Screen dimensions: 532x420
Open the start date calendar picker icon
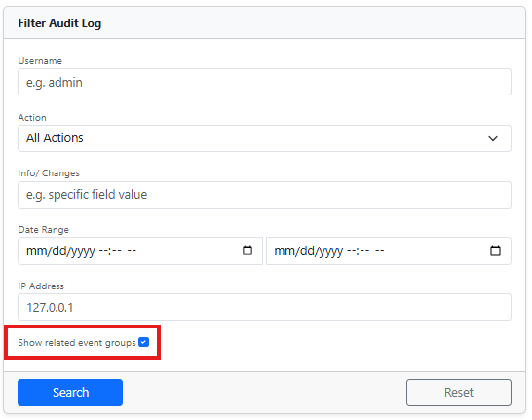click(247, 250)
